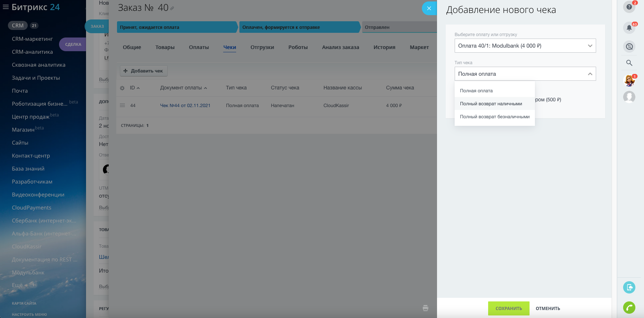644x318 pixels.
Task: Open grid settings gear in checks table
Action: (x=122, y=88)
